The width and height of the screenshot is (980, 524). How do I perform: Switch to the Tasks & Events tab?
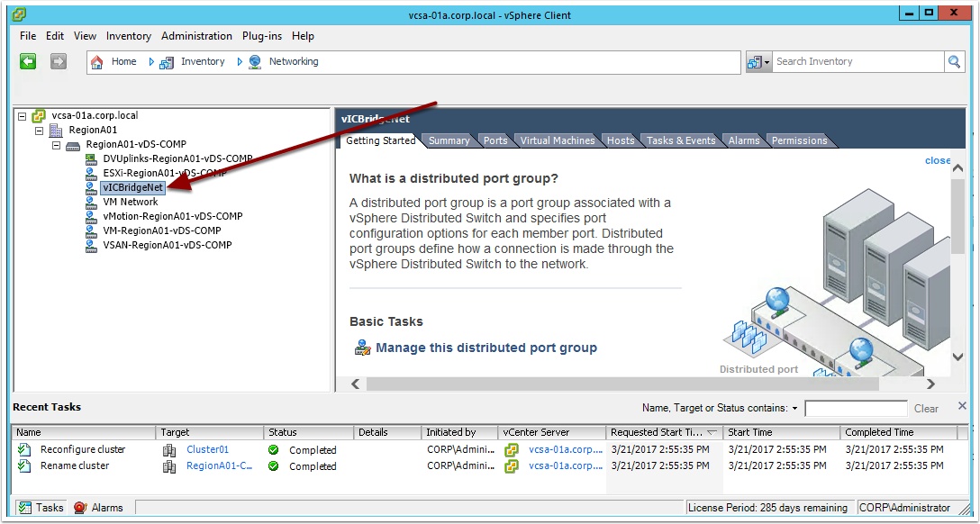681,140
